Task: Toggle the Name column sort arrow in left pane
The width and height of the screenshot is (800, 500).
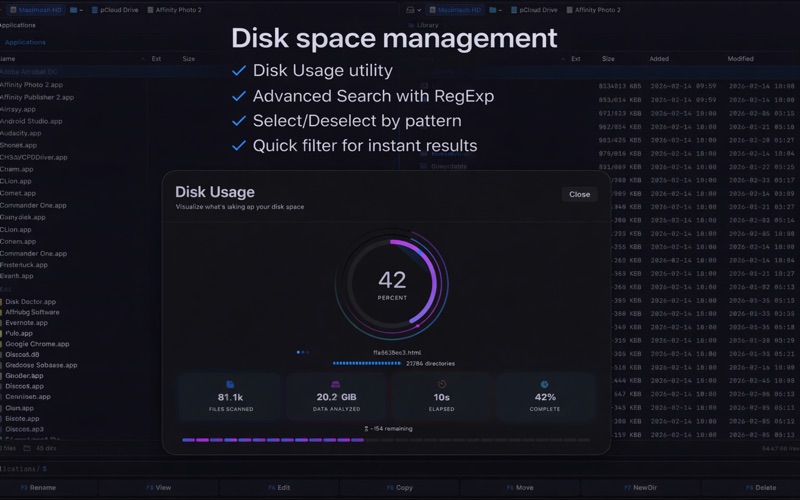Action: (x=143, y=59)
